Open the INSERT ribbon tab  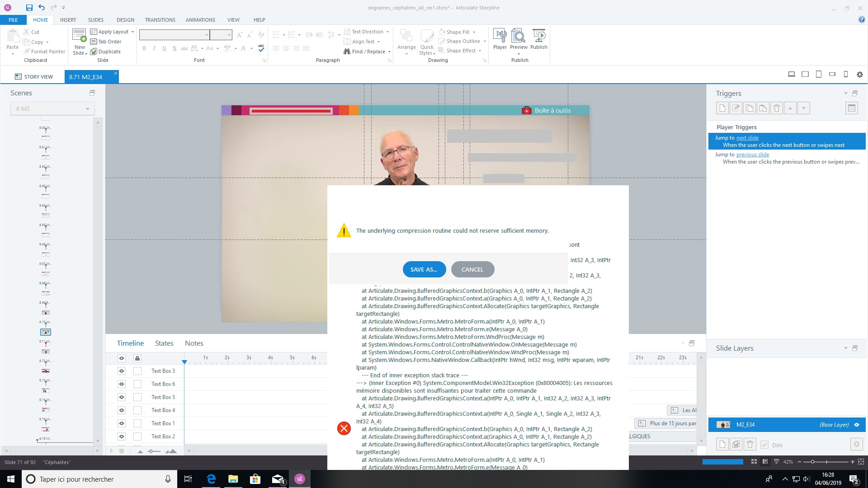click(68, 20)
